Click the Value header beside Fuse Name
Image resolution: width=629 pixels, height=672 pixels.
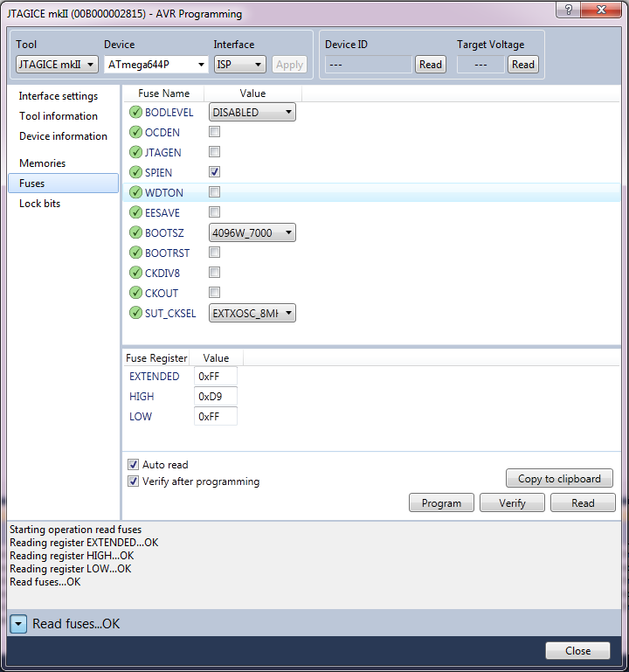(252, 94)
